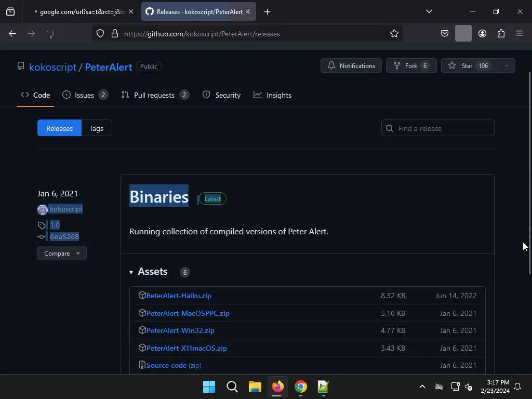This screenshot has width=532, height=399.
Task: Stop the page loading spinner button
Action: pyautogui.click(x=50, y=34)
